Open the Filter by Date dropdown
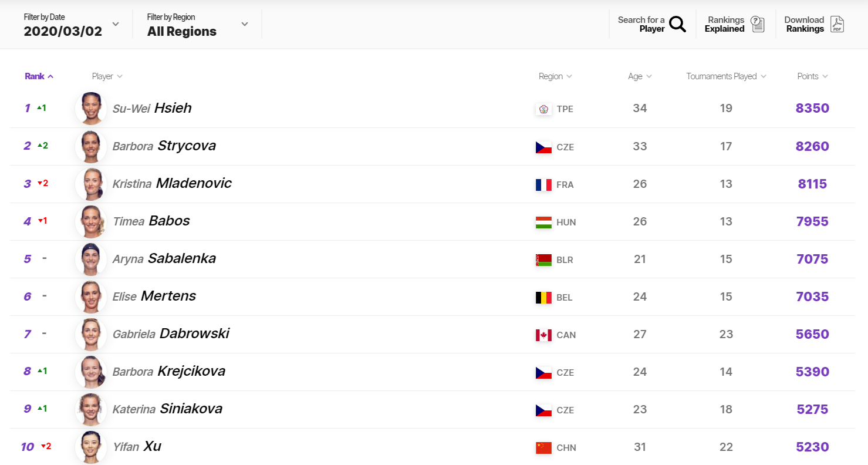The width and height of the screenshot is (868, 465). (x=72, y=25)
